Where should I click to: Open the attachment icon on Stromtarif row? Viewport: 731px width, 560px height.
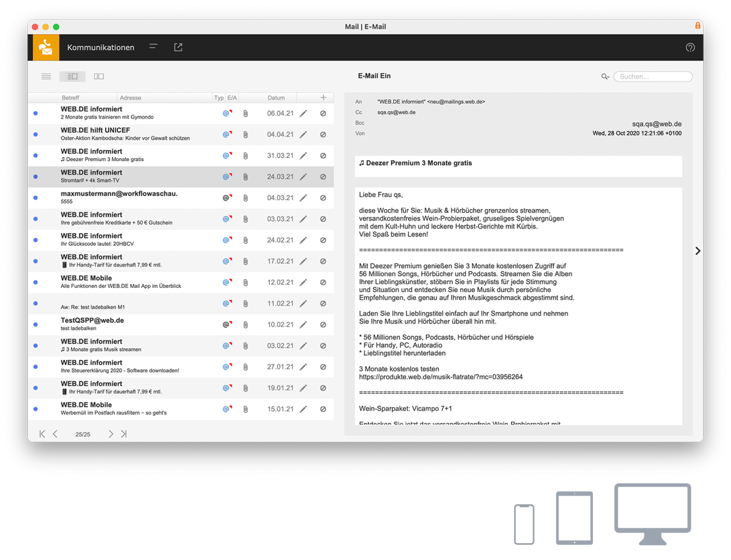click(x=245, y=177)
